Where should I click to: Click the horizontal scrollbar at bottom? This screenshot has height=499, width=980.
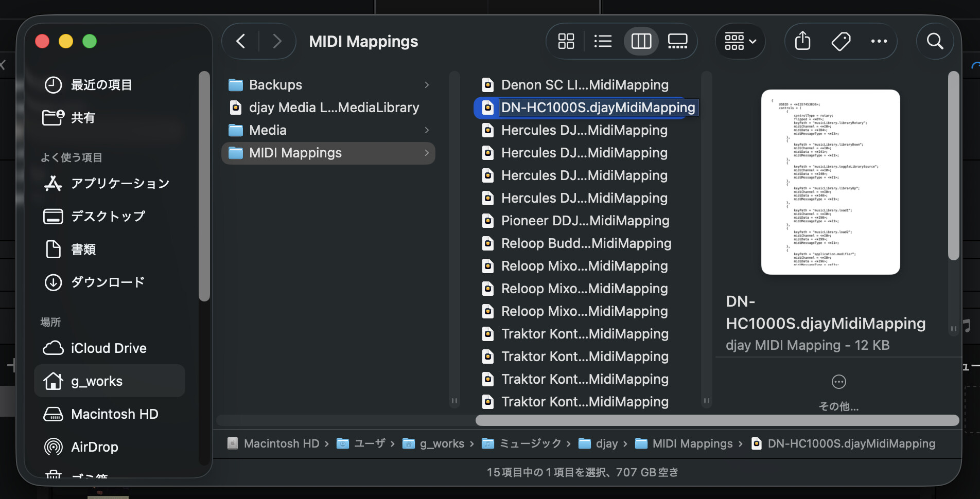716,420
